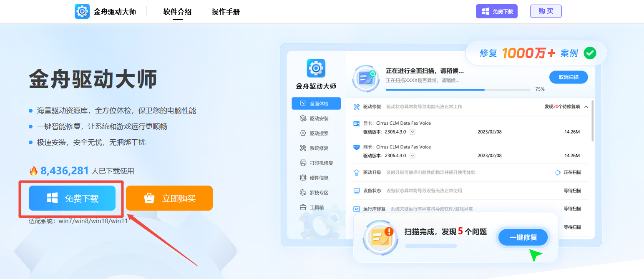The height and width of the screenshot is (279, 644).
Task: Click the shopping bag icon on 立即购买
Action: pyautogui.click(x=149, y=198)
